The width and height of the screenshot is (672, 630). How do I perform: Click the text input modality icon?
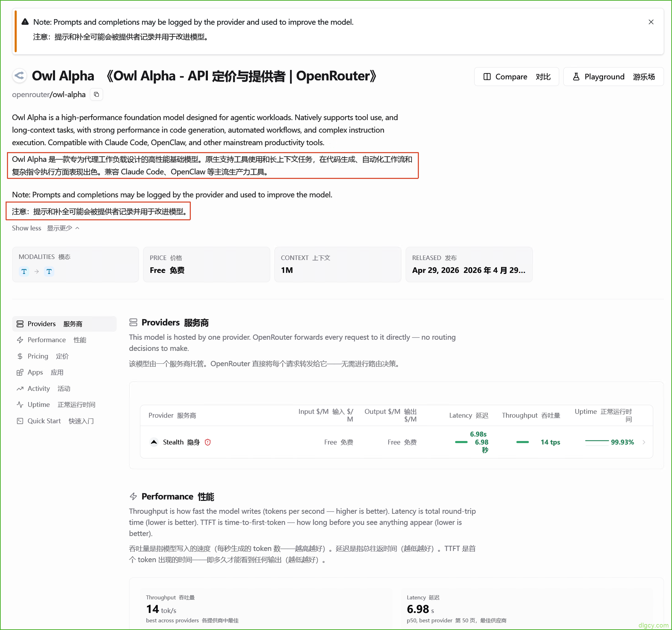[x=24, y=271]
